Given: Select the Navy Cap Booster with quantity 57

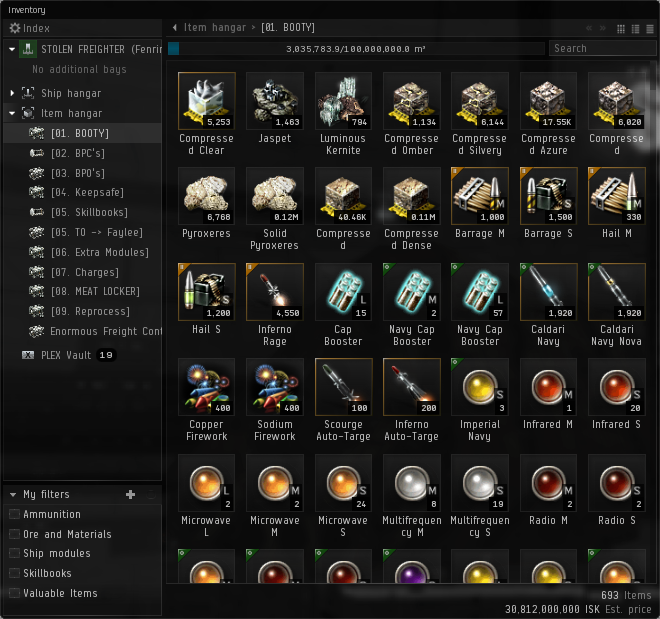Looking at the screenshot, I should coord(480,292).
